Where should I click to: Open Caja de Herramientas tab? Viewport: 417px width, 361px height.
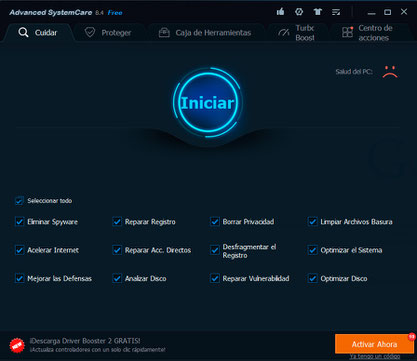(205, 33)
